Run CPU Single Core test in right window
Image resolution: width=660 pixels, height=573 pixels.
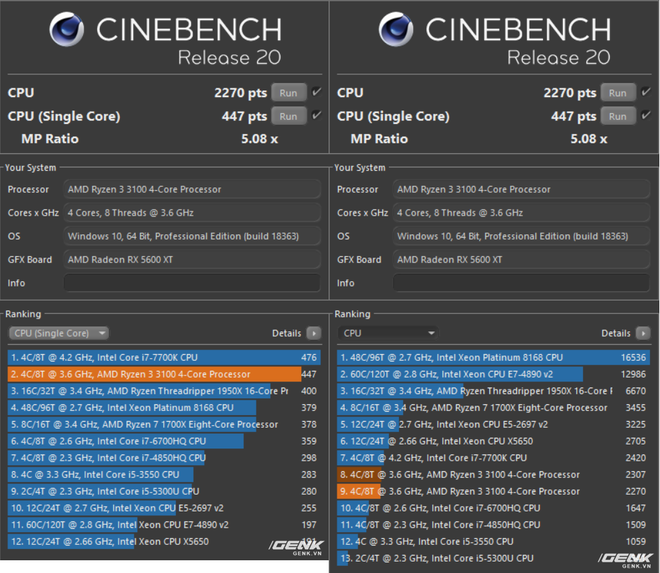[618, 116]
